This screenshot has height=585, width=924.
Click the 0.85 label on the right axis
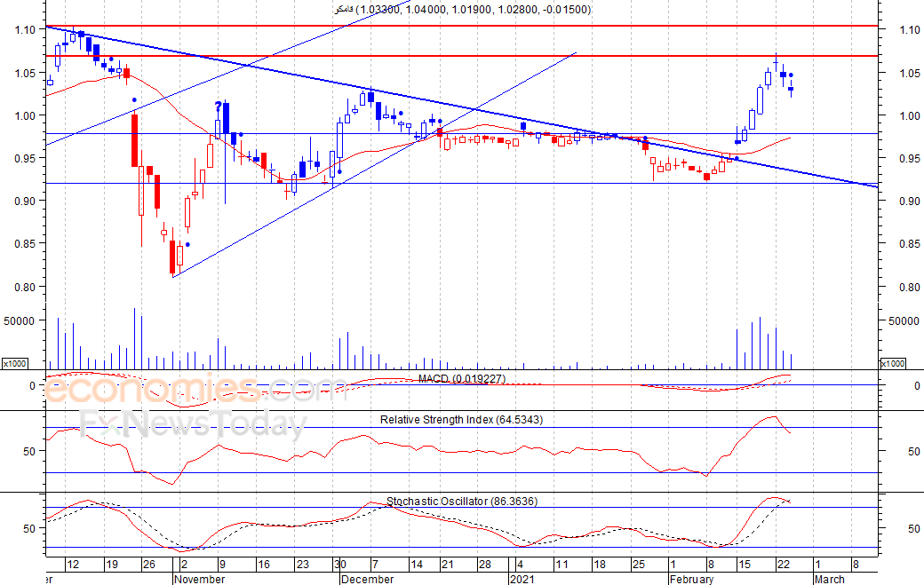tap(910, 243)
